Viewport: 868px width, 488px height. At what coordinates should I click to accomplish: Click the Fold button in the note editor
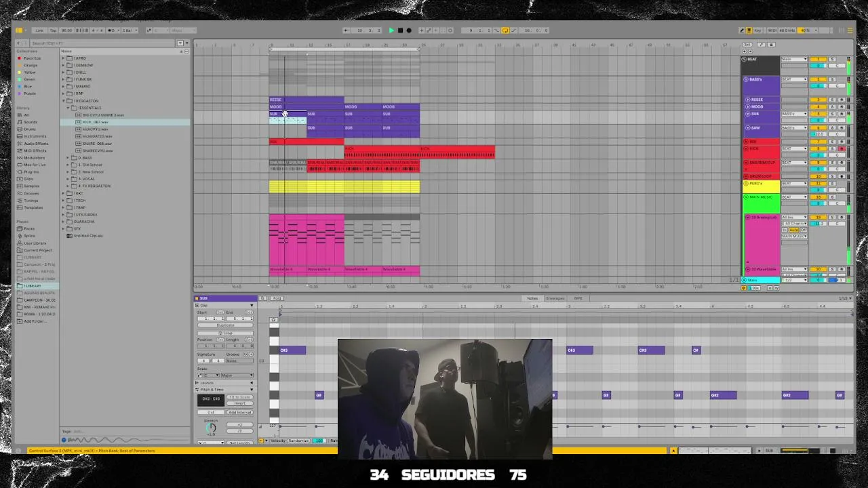coord(277,298)
